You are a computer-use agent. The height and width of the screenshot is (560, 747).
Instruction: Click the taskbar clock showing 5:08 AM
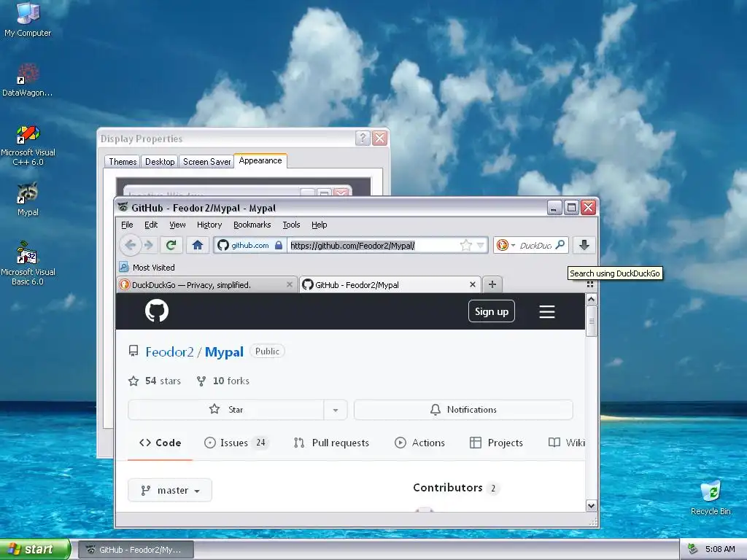point(720,549)
